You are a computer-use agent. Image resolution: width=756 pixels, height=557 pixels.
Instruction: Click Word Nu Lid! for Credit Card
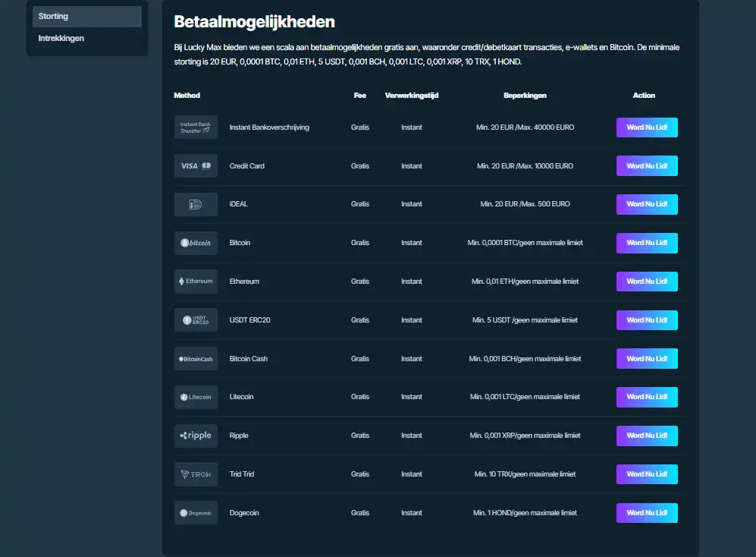[647, 165]
